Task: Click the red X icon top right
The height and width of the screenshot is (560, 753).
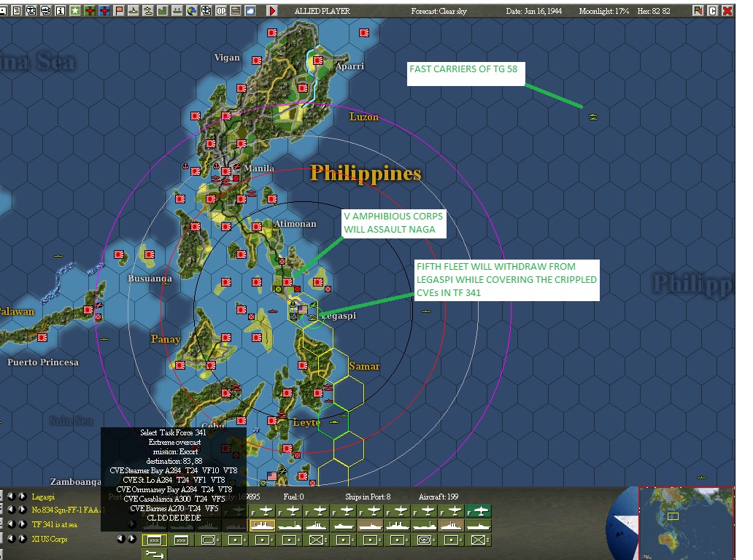Action: 727,10
